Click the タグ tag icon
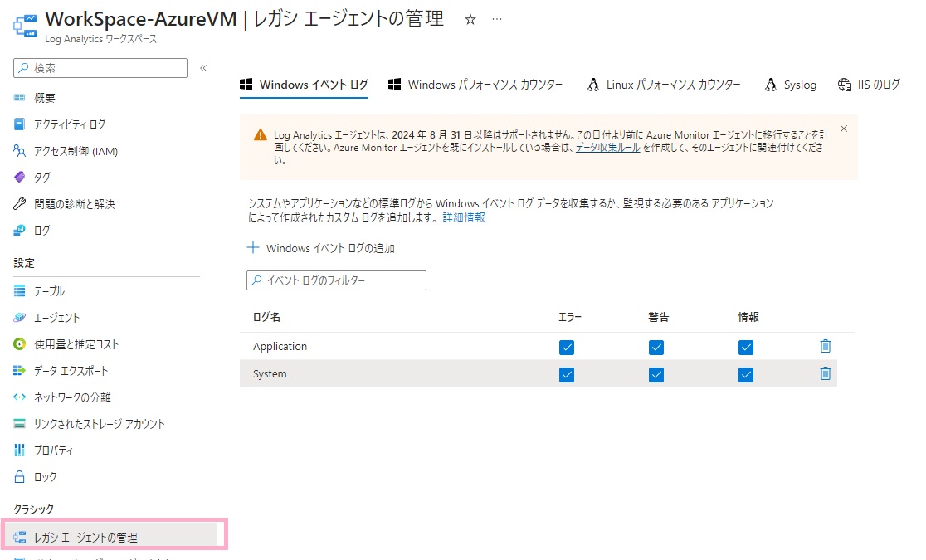The image size is (926, 560). (19, 178)
